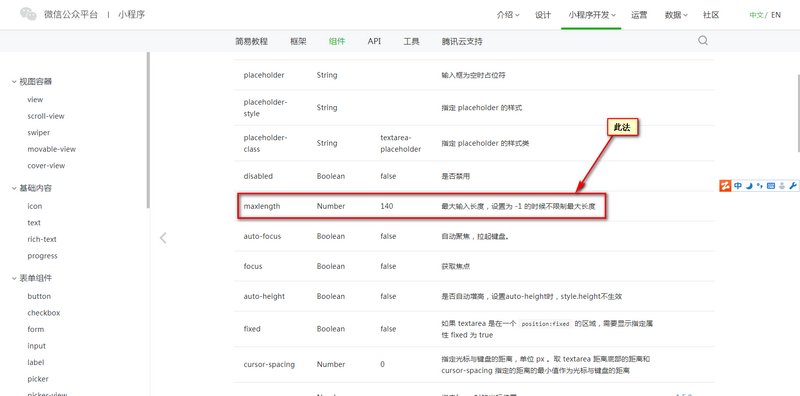Click the page vertical scrollbar thumb
This screenshot has height=396, width=800.
point(798,113)
